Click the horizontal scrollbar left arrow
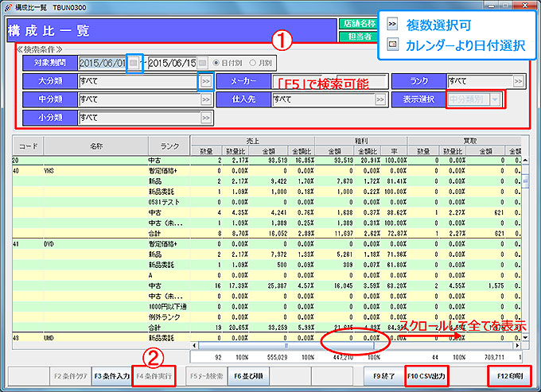The image size is (541, 392). (x=194, y=345)
